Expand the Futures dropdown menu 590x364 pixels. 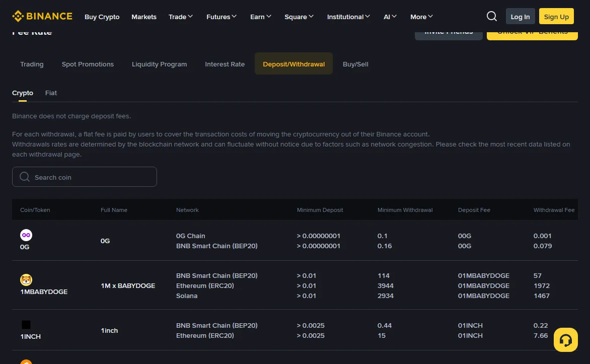tap(222, 17)
